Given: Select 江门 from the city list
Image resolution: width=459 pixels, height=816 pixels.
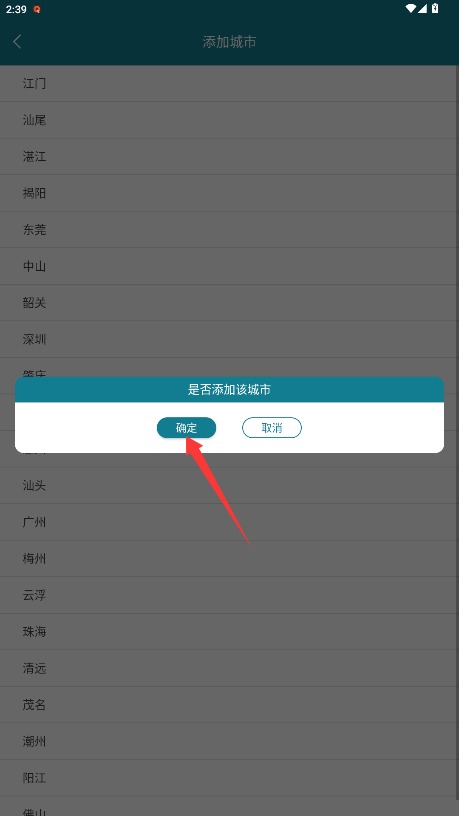Looking at the screenshot, I should pos(230,83).
